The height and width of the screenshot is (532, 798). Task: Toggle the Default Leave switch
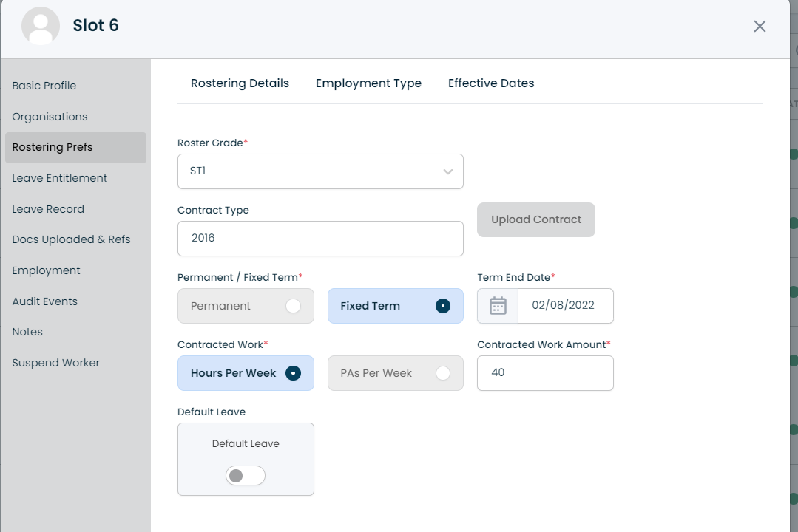coord(246,476)
